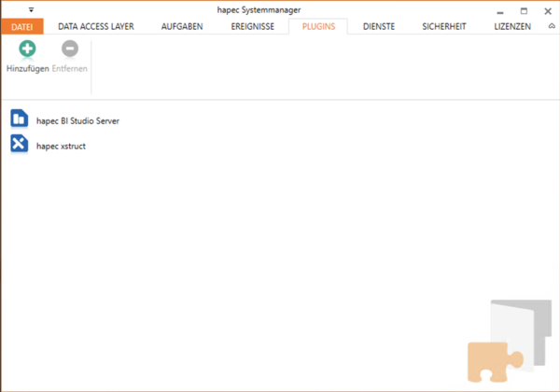Maximize the hapec Systemmanager window

click(524, 11)
